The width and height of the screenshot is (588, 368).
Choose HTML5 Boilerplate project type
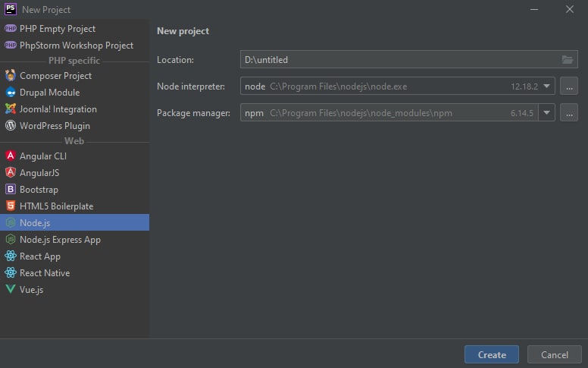pos(74,206)
